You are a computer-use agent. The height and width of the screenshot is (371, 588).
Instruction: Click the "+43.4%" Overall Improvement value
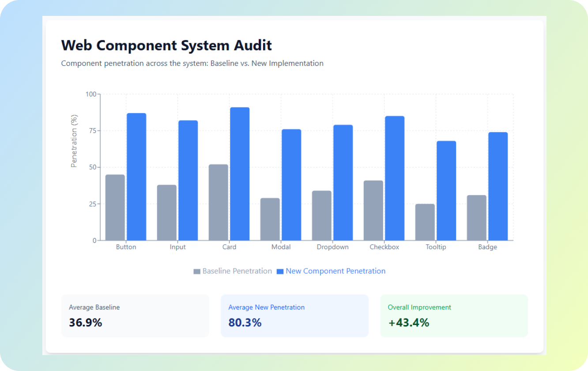408,322
